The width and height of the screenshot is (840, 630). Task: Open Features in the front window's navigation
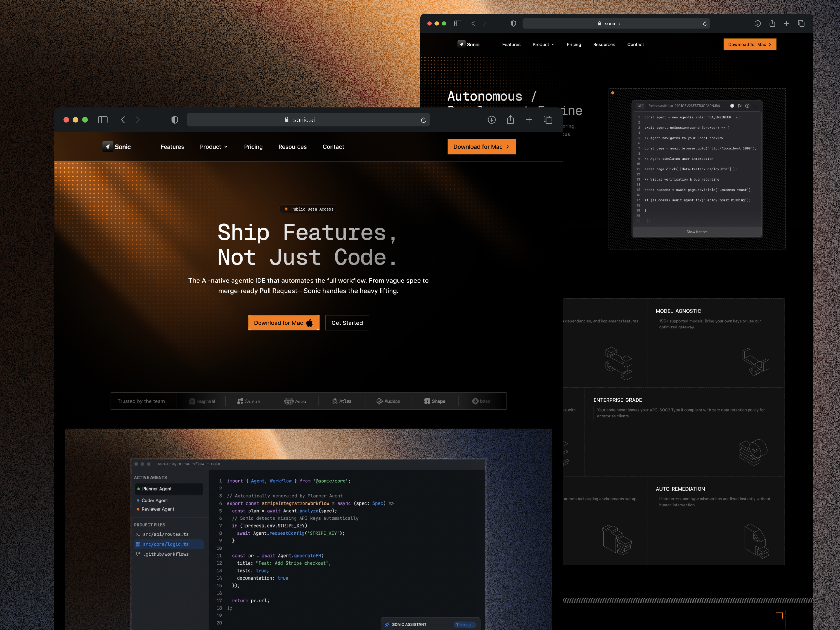click(x=172, y=146)
